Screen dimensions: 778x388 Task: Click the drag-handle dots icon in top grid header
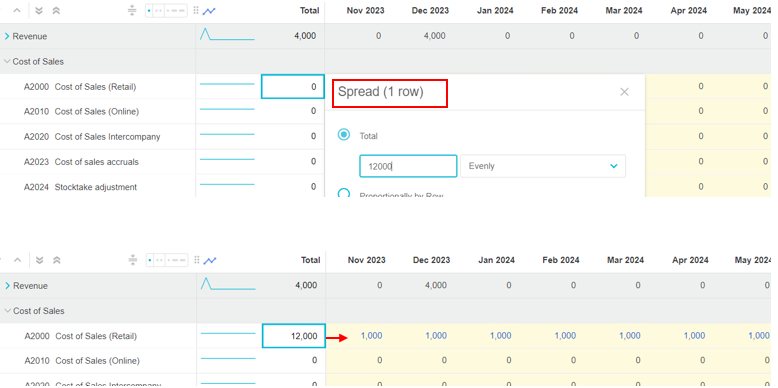(x=196, y=10)
